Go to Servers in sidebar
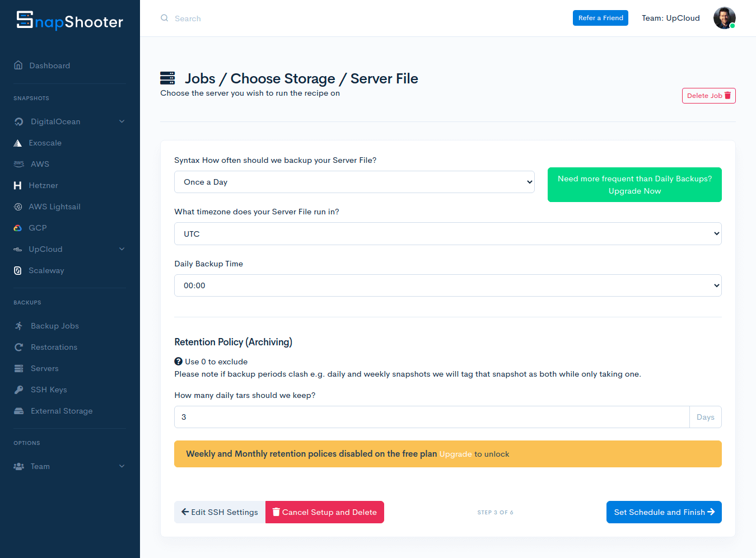Viewport: 756px width, 558px height. pyautogui.click(x=44, y=368)
